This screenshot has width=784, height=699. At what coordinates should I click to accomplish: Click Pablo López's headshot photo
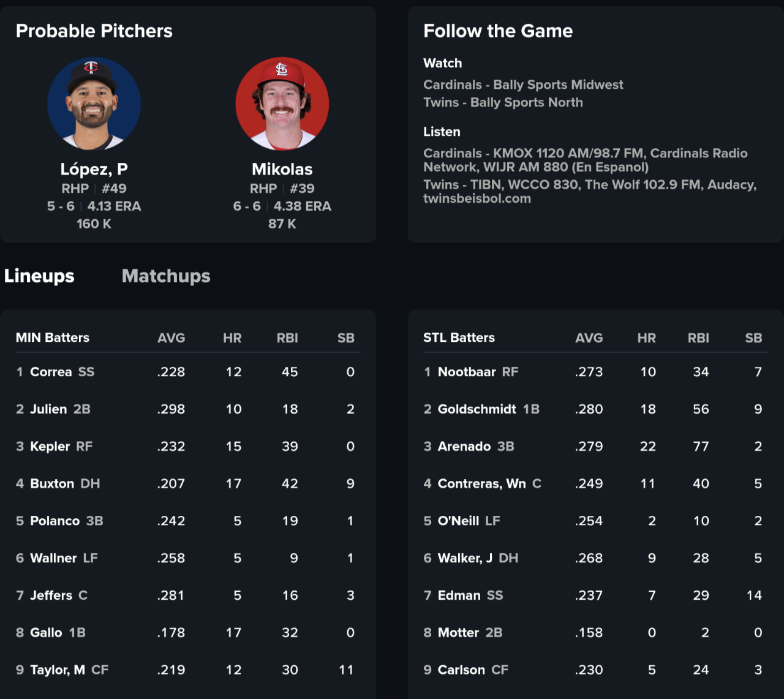tap(94, 104)
